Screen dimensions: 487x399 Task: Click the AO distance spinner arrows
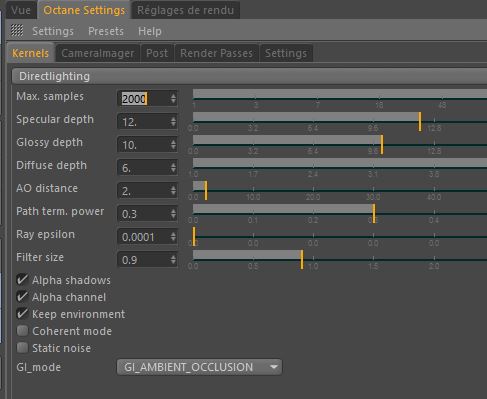click(173, 191)
